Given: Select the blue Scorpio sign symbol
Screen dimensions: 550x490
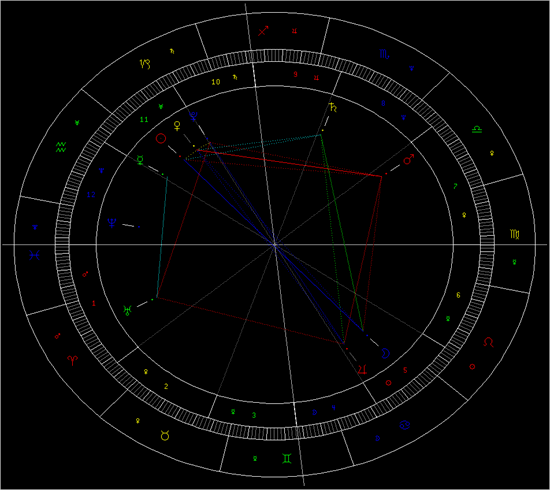Looking at the screenshot, I should [x=384, y=54].
